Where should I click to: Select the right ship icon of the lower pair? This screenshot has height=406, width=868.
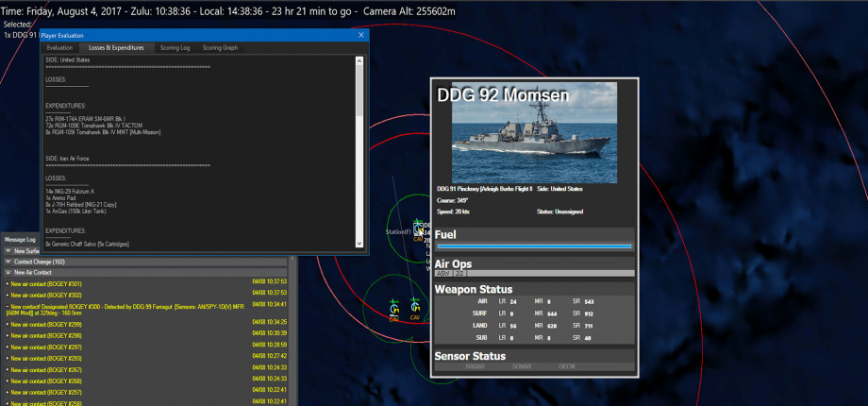pos(415,306)
